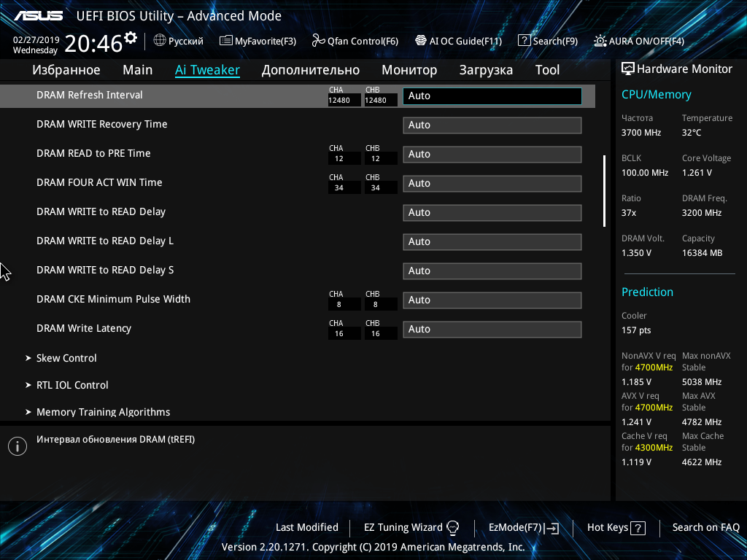Click the info icon beside help text
This screenshot has height=560, width=747.
tap(18, 446)
